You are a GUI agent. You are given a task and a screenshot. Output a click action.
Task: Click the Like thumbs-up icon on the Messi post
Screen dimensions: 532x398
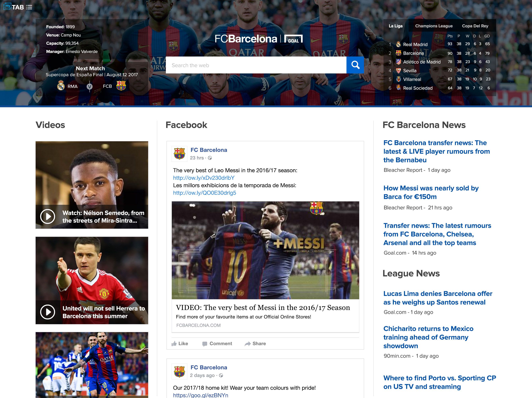174,343
